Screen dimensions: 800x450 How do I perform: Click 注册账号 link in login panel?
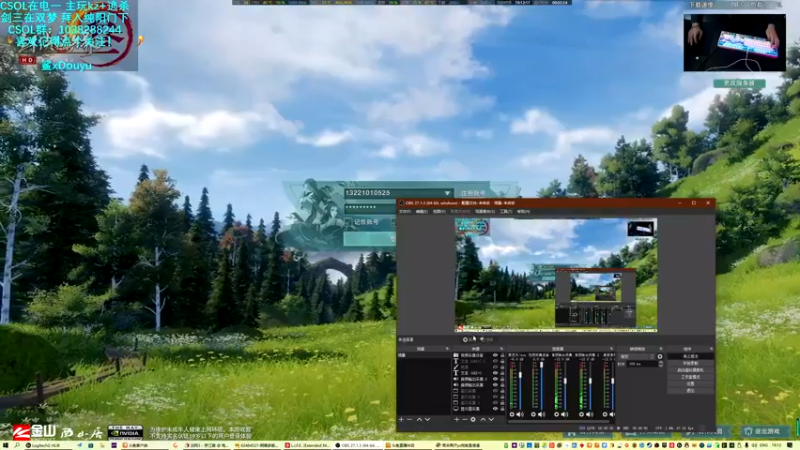[x=473, y=193]
